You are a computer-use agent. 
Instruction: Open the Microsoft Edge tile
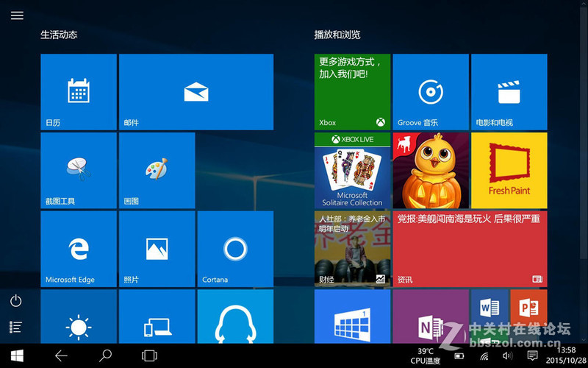(79, 249)
